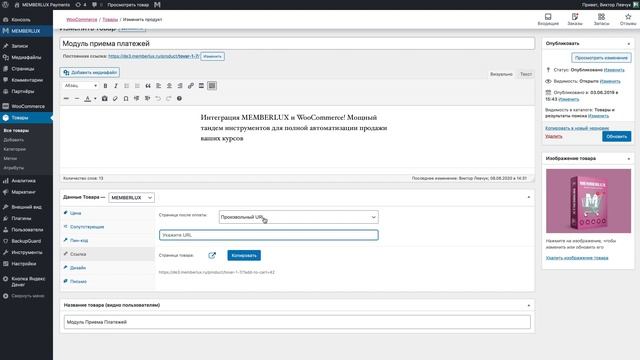Click the user-visible product name field
This screenshot has width=640, height=360.
pyautogui.click(x=297, y=322)
